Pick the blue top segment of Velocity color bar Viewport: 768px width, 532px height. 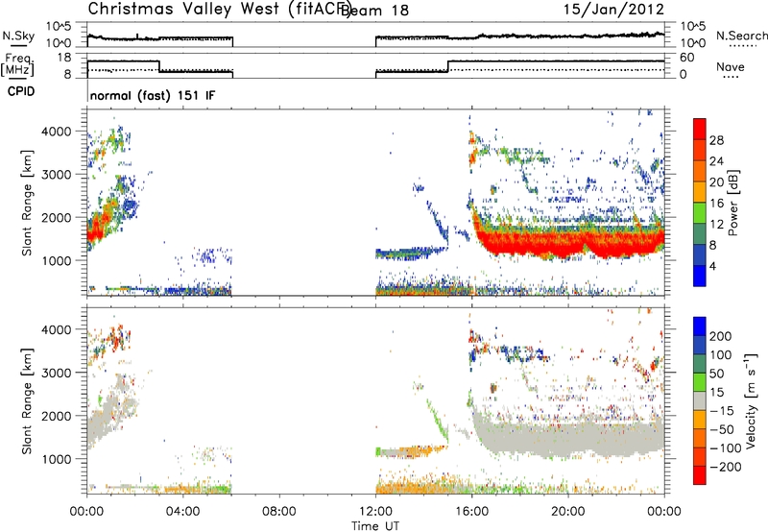tap(700, 326)
